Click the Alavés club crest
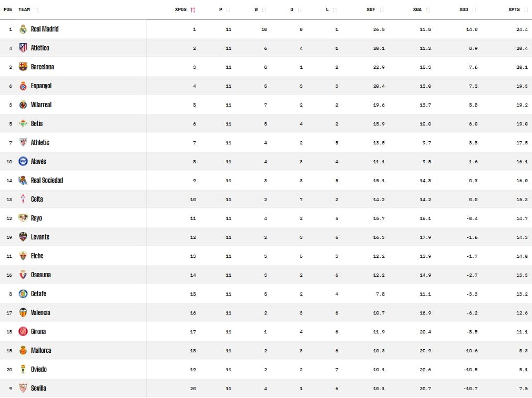 point(23,161)
